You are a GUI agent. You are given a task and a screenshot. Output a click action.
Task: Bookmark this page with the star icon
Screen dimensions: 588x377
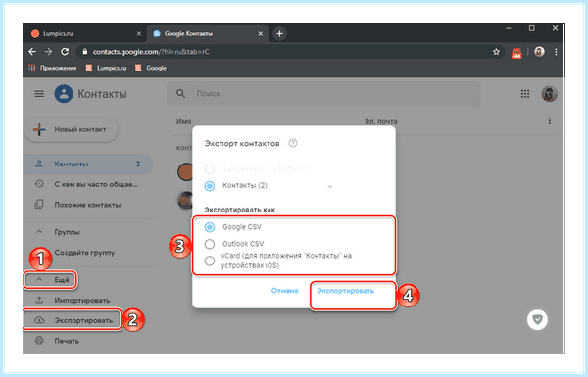[496, 52]
